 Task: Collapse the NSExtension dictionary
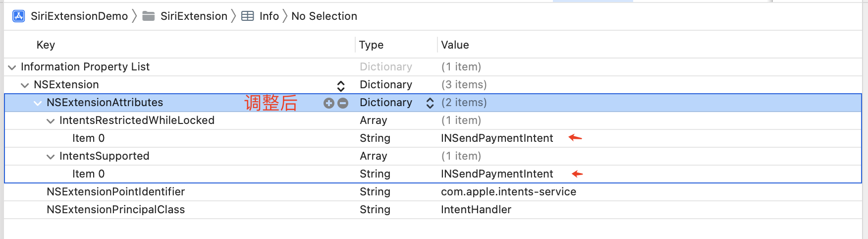[x=25, y=85]
